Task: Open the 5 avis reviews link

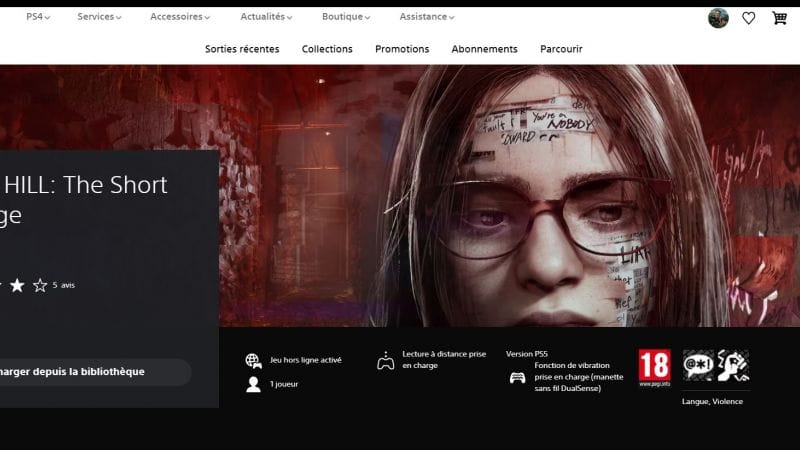Action: point(64,285)
